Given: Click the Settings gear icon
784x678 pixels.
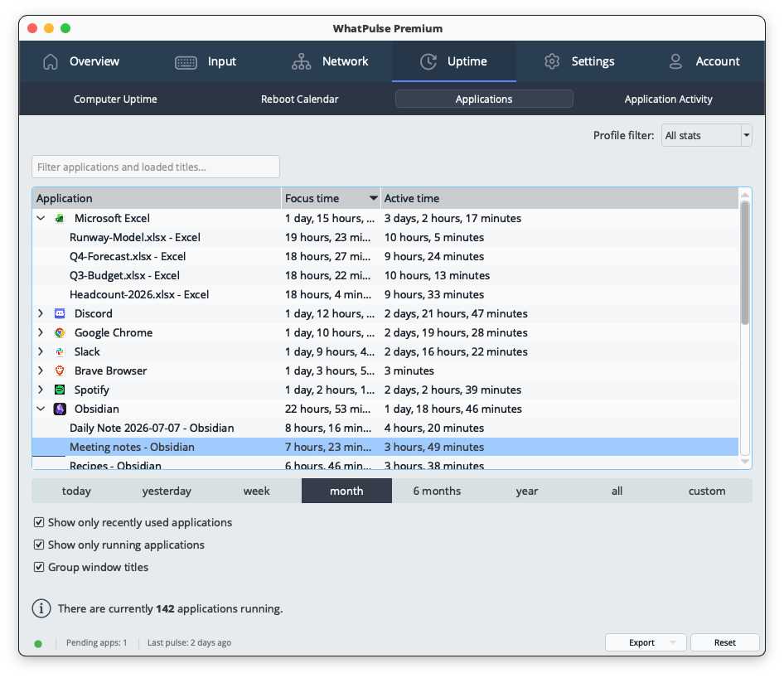Looking at the screenshot, I should [x=552, y=61].
